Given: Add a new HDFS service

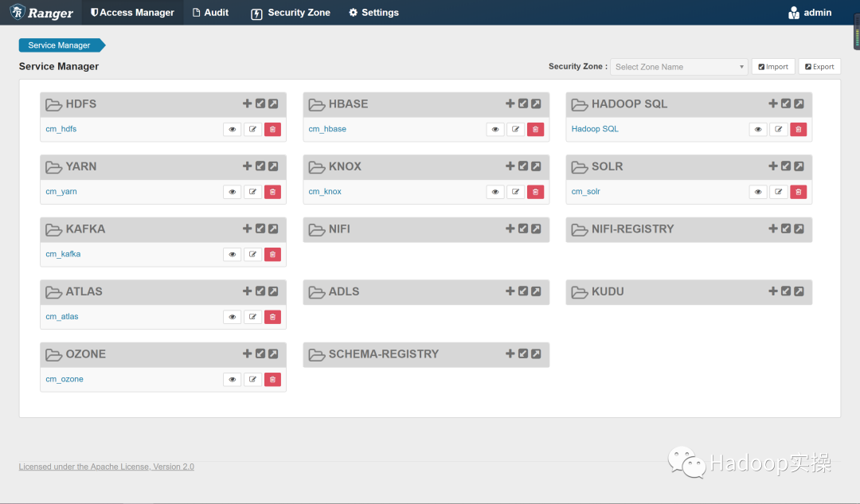Looking at the screenshot, I should pos(247,104).
